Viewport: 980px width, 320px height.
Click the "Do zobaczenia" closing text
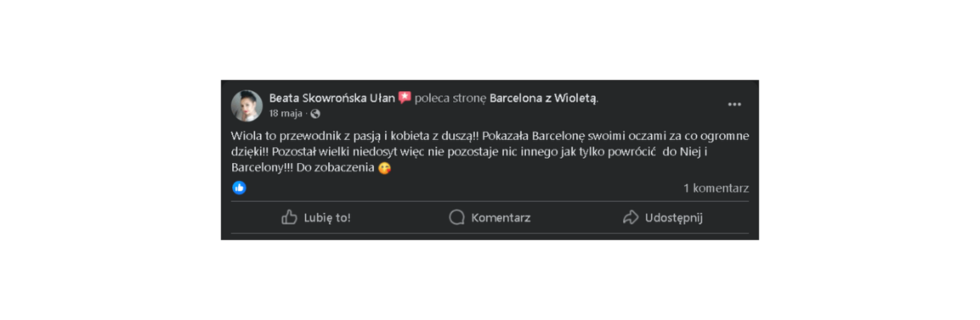coord(335,167)
